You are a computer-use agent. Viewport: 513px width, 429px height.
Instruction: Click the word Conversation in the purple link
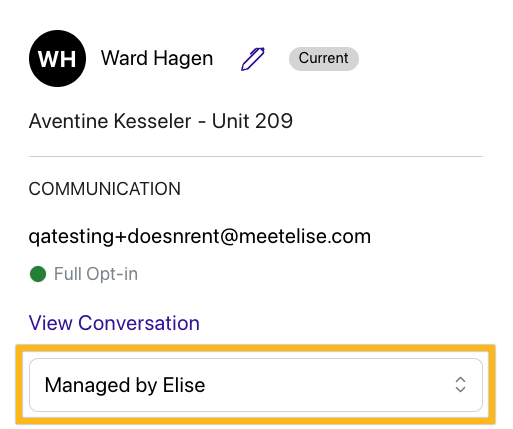[139, 323]
